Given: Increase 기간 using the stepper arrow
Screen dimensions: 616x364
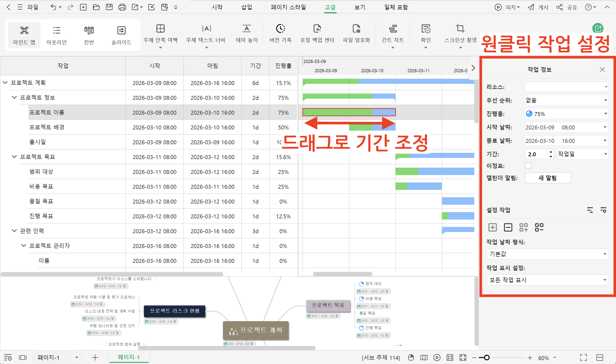Looking at the screenshot, I should [551, 152].
